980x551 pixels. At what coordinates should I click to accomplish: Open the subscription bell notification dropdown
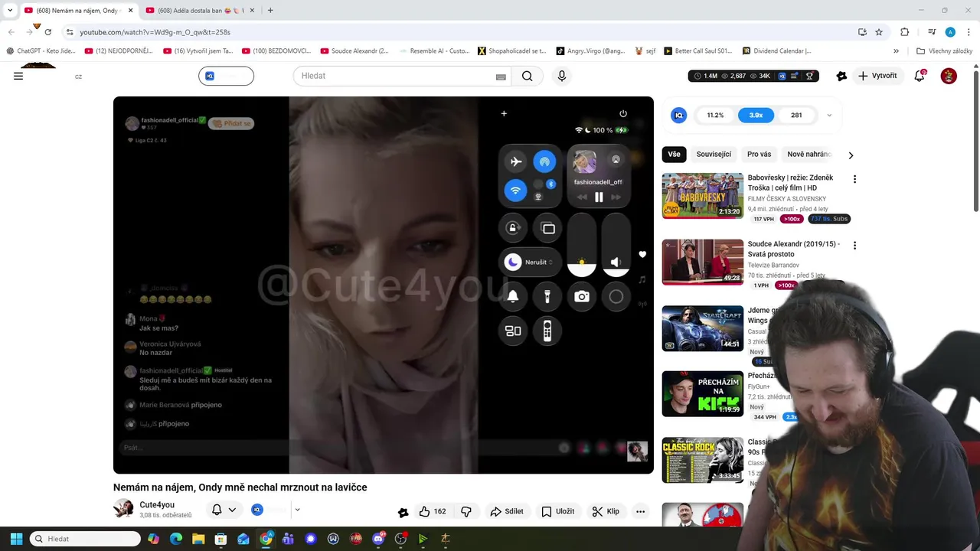coord(224,510)
